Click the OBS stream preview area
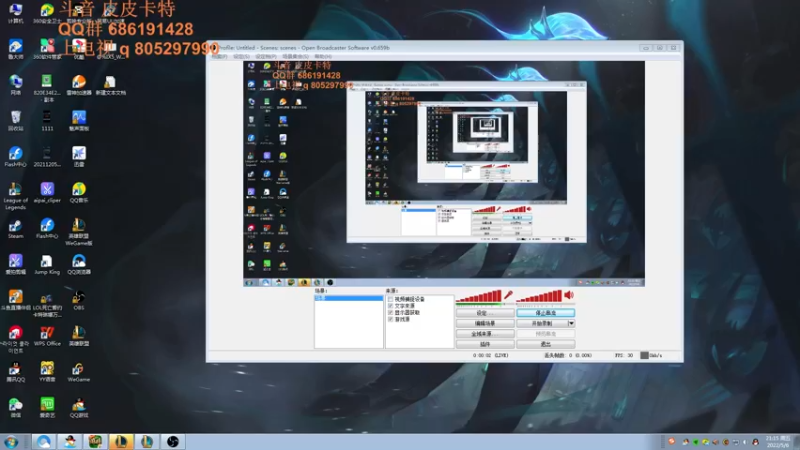Image resolution: width=800 pixels, height=450 pixels. pyautogui.click(x=444, y=173)
